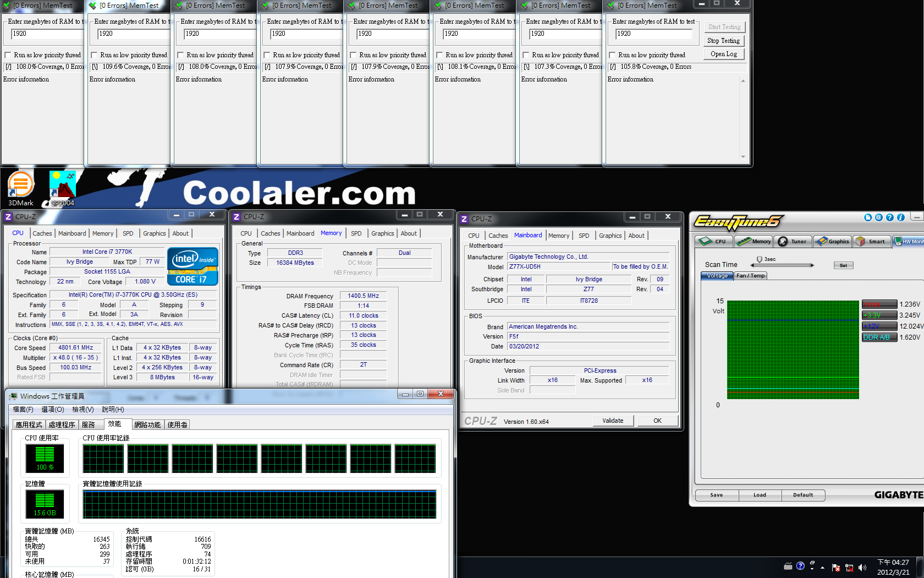
Task: Click the Scan Time slider handle
Action: click(760, 259)
